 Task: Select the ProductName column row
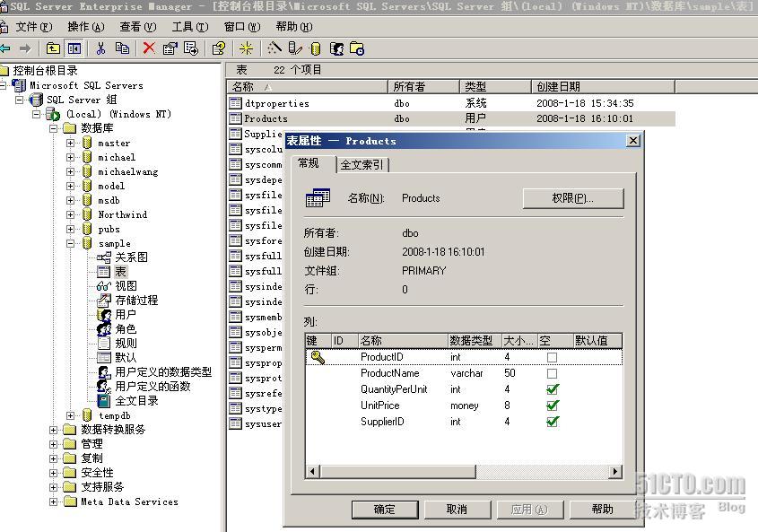click(464, 373)
